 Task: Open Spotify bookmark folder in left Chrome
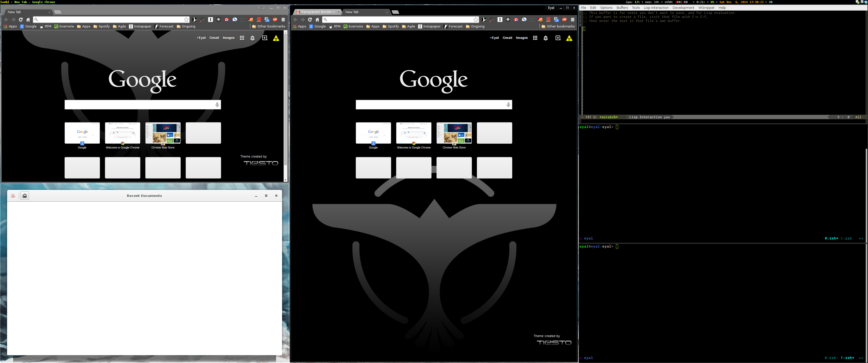coord(102,26)
